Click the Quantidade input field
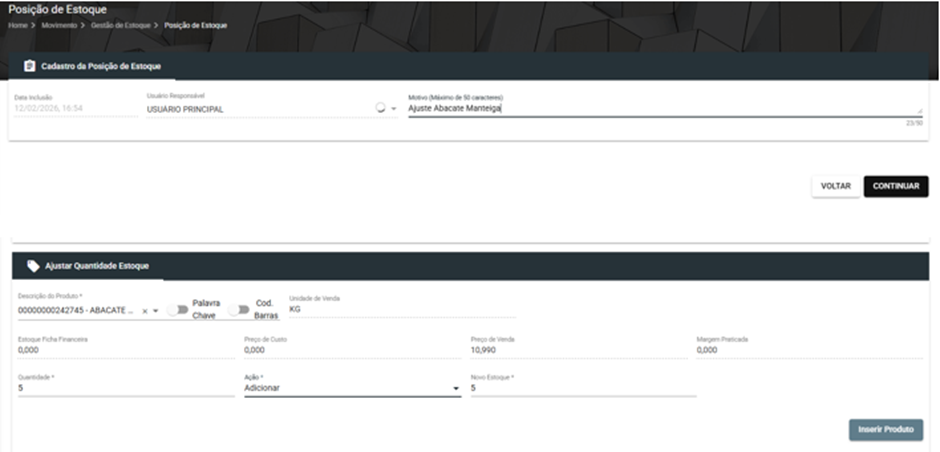940x452 pixels. point(126,388)
